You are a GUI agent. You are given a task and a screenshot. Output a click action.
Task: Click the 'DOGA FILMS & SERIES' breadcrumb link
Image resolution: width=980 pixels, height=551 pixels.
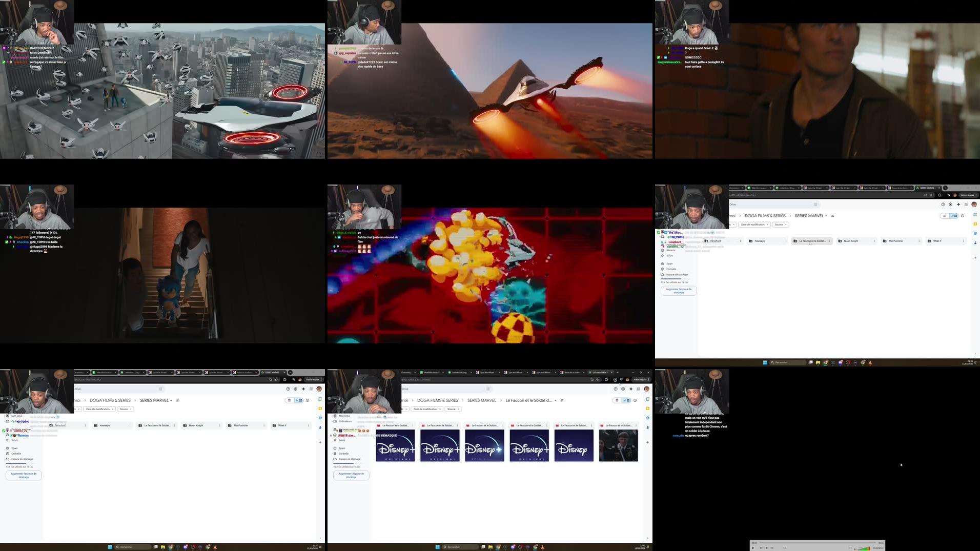(765, 216)
